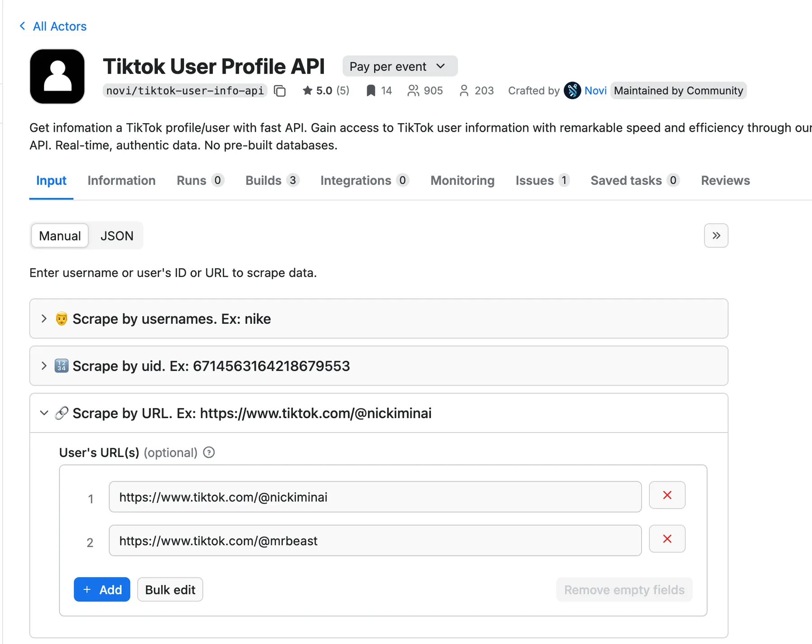Expand the side panel with double-chevron button
This screenshot has width=812, height=644.
[716, 235]
